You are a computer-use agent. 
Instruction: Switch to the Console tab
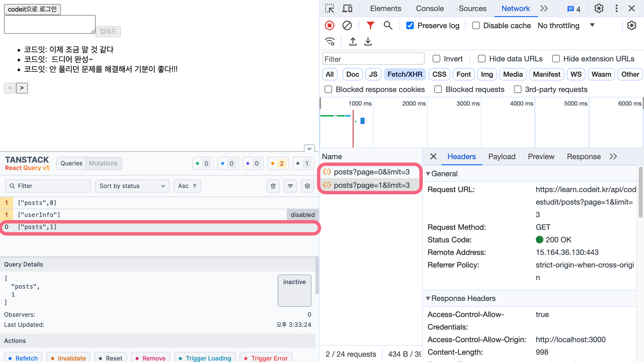[430, 8]
